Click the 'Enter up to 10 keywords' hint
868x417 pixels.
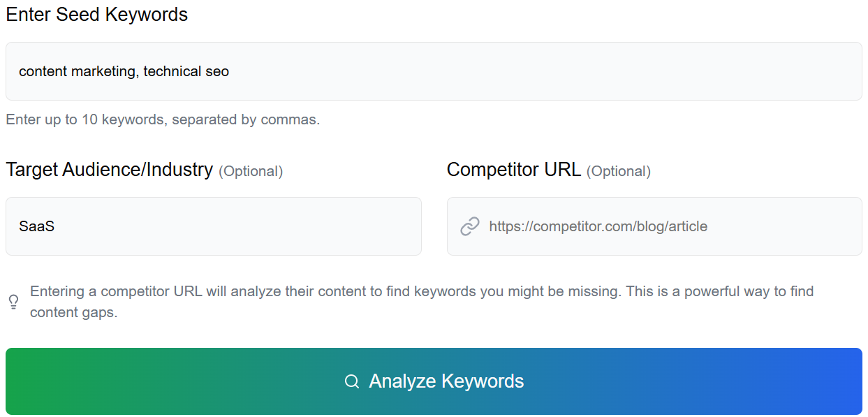coord(163,119)
